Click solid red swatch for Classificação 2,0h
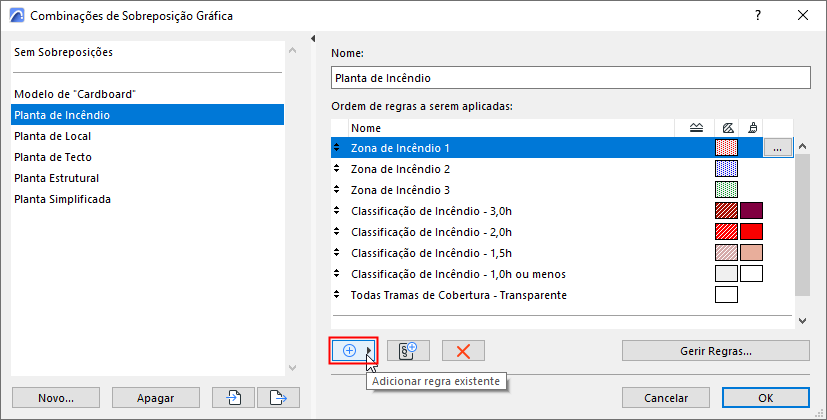Image resolution: width=827 pixels, height=420 pixels. 751,232
